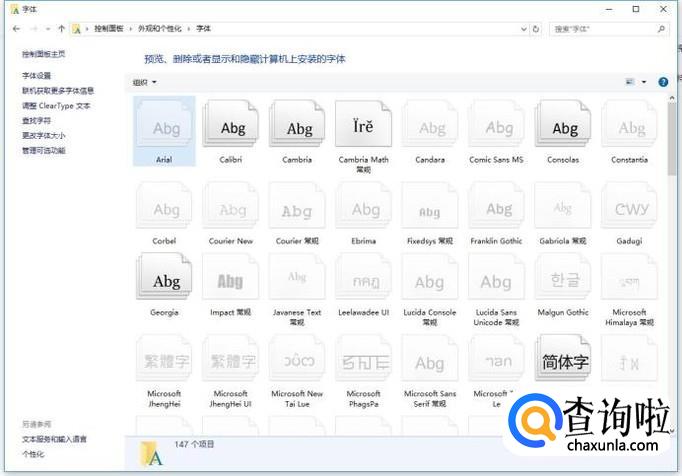Open the 查找字符 sidebar link

[37, 121]
